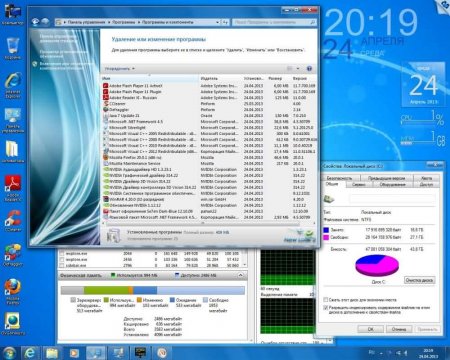Sort by the Version (Версия) column header

pos(303,78)
